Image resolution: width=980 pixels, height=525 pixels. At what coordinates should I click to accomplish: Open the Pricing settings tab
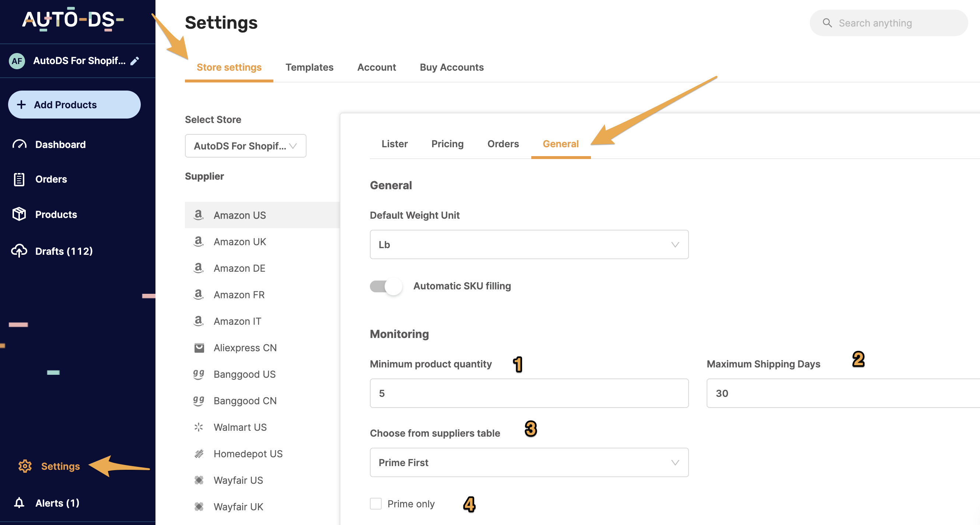447,144
